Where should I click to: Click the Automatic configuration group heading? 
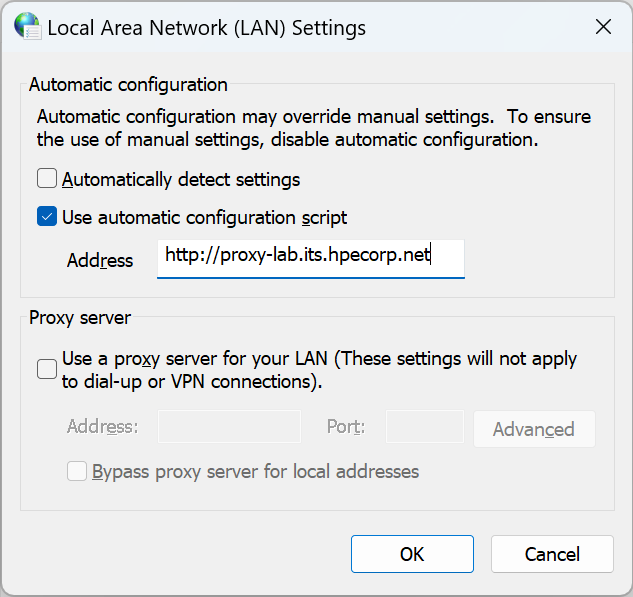(128, 85)
